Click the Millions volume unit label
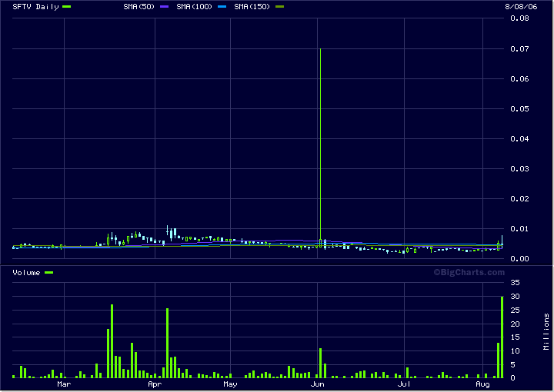This screenshot has height=392, width=554. click(x=546, y=332)
